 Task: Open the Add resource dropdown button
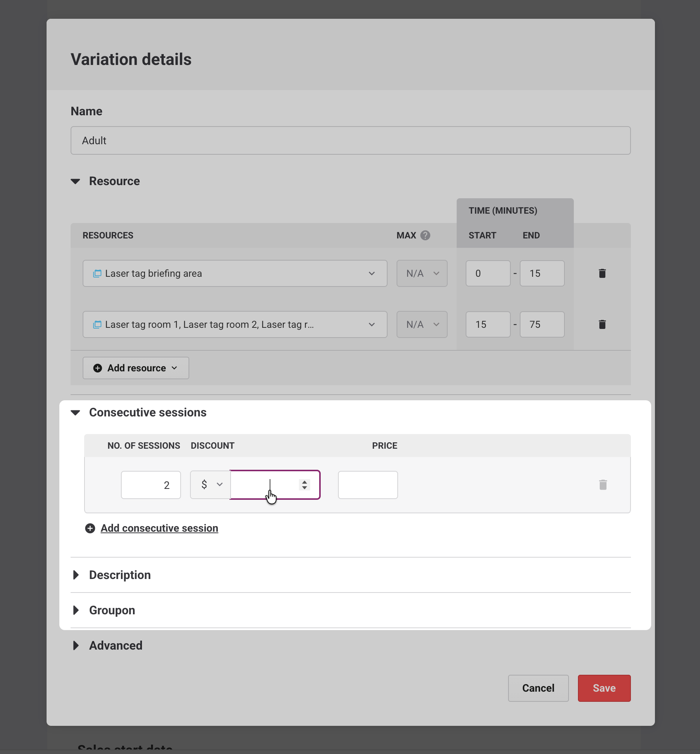point(136,368)
